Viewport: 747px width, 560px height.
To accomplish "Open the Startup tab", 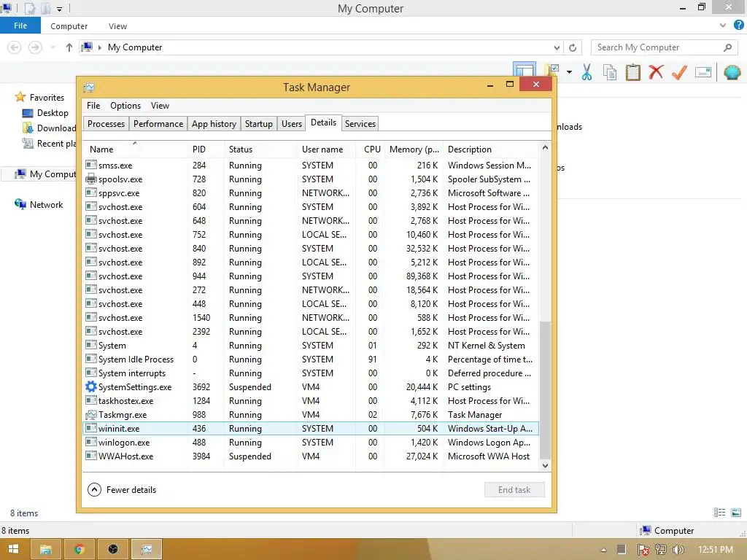I will (259, 124).
